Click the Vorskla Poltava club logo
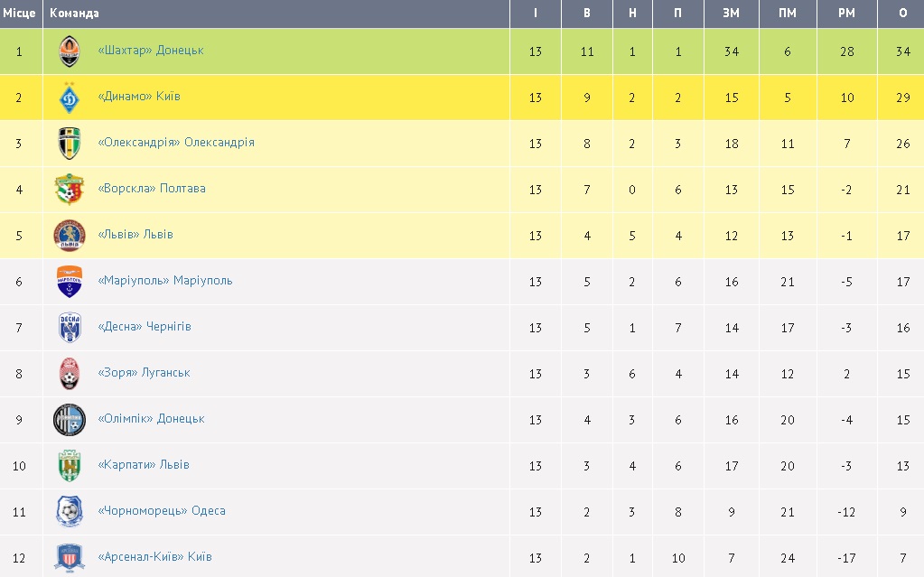 70,190
